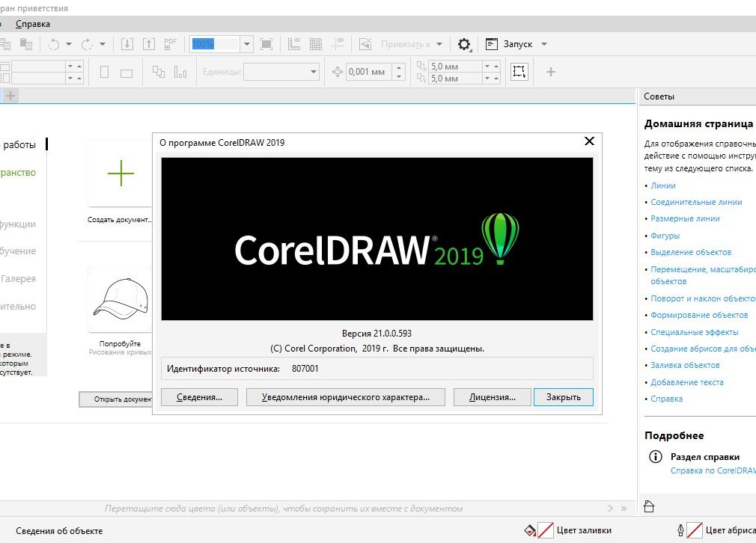Click the zoom level 100% field
Viewport: 756px width, 543px height.
pyautogui.click(x=215, y=44)
